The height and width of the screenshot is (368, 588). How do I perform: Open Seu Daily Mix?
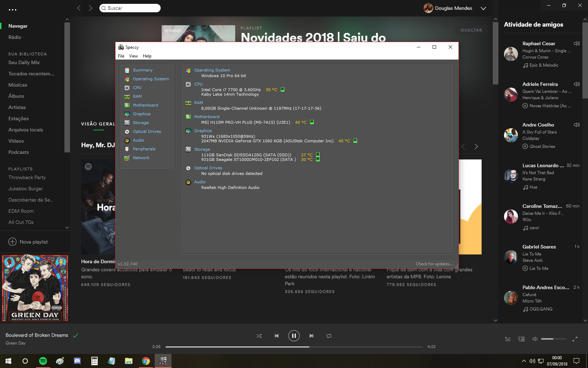(x=24, y=62)
